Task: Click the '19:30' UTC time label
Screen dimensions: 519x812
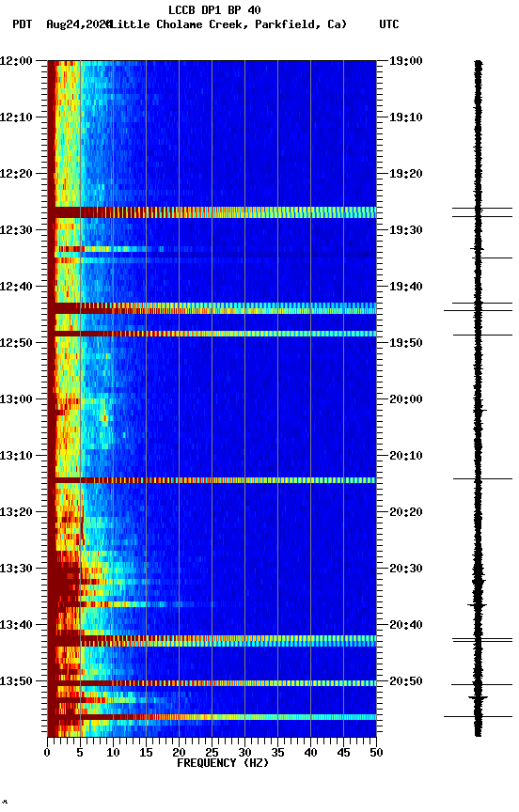Action: (x=406, y=230)
